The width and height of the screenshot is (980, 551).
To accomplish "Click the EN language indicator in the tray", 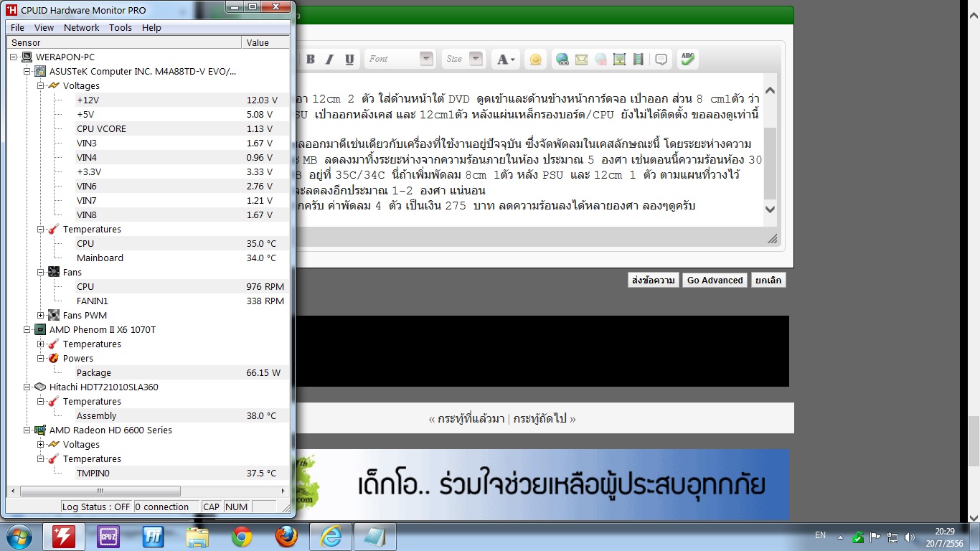I will point(821,535).
